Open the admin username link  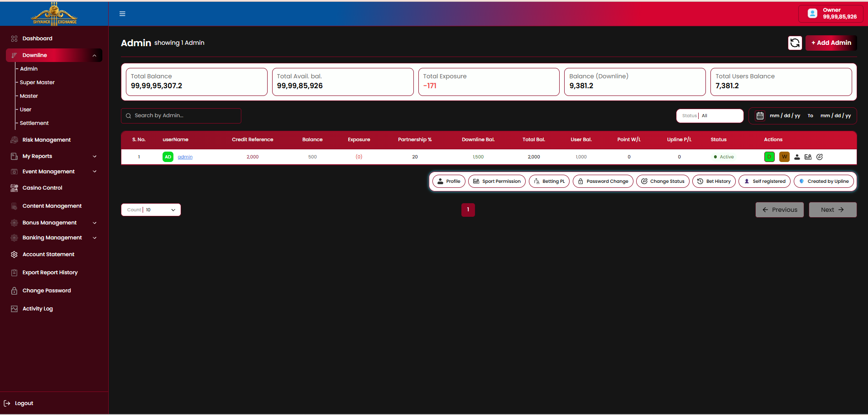pyautogui.click(x=185, y=157)
